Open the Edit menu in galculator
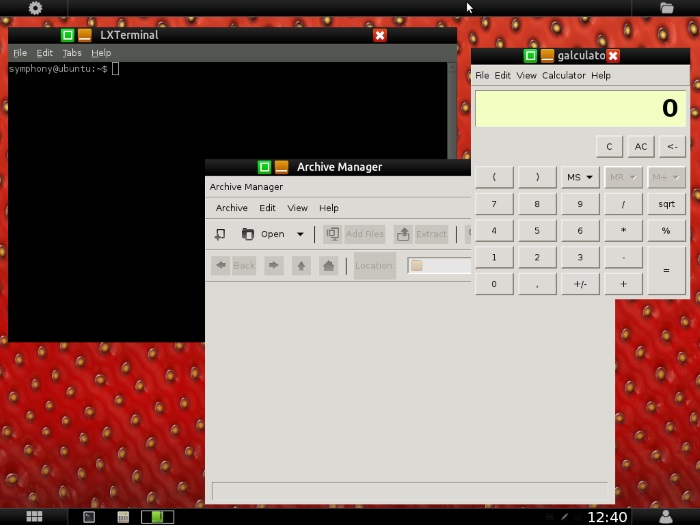The width and height of the screenshot is (700, 525). pyautogui.click(x=502, y=75)
